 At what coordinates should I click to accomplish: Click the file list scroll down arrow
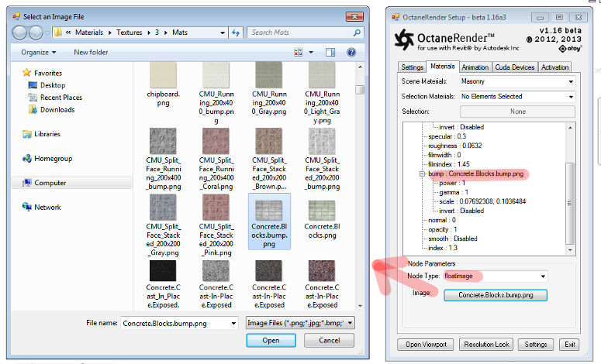point(360,306)
